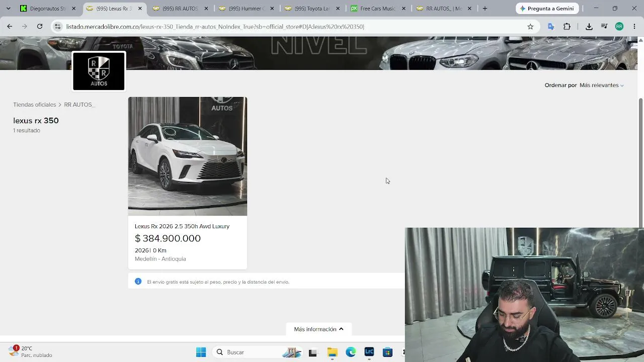Close the (995) Hummer tab
This screenshot has width=644, height=362.
(272, 9)
